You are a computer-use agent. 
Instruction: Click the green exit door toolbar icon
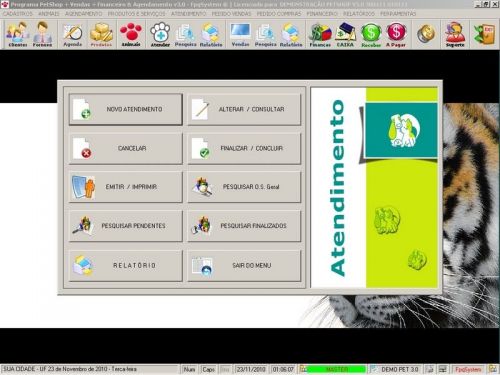[484, 34]
